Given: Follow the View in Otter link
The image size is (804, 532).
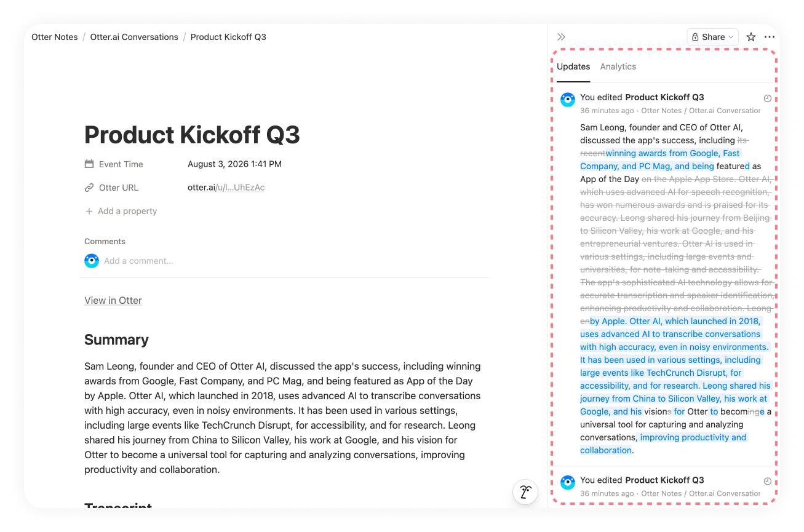Looking at the screenshot, I should tap(113, 300).
